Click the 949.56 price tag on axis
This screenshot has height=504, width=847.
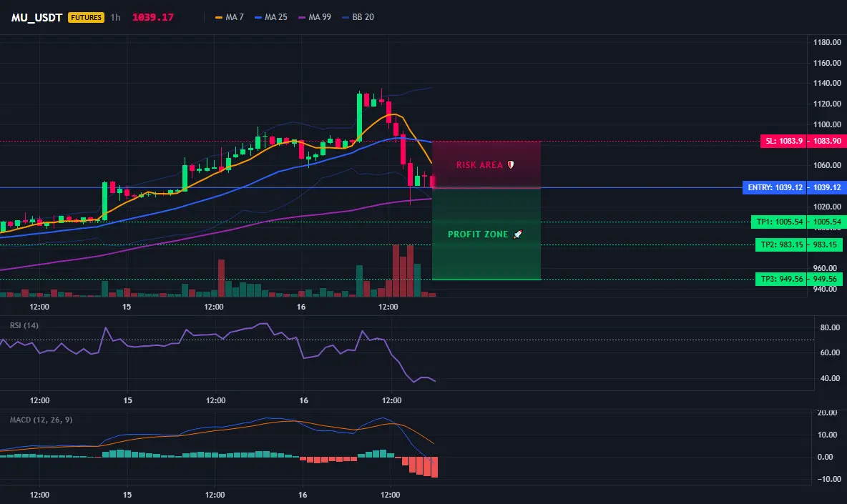[825, 279]
